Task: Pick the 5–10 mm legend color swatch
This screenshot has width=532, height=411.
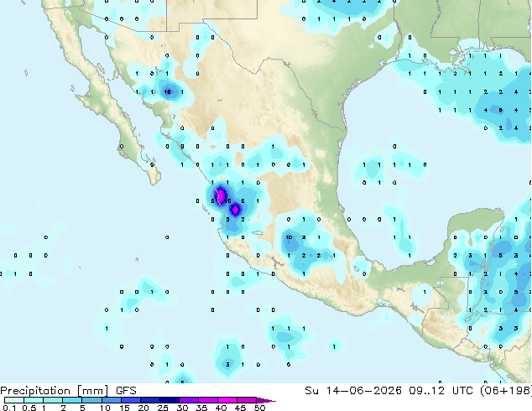Action: (91, 400)
